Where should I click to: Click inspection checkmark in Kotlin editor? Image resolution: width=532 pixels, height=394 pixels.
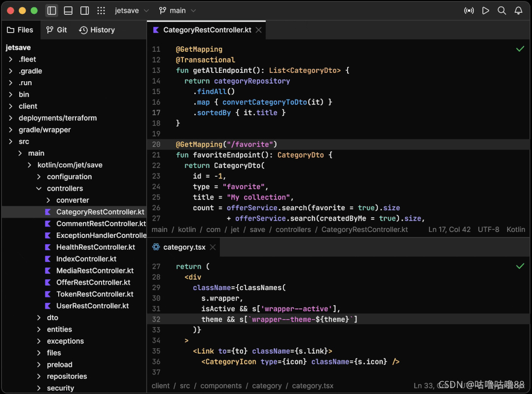pyautogui.click(x=520, y=49)
